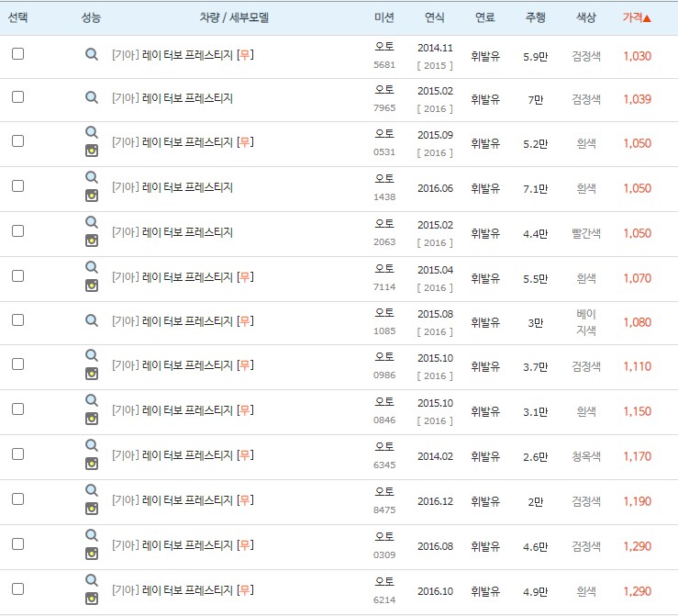Tick checkbox for the 1,150 car
Image resolution: width=678 pixels, height=616 pixels.
pyautogui.click(x=17, y=409)
